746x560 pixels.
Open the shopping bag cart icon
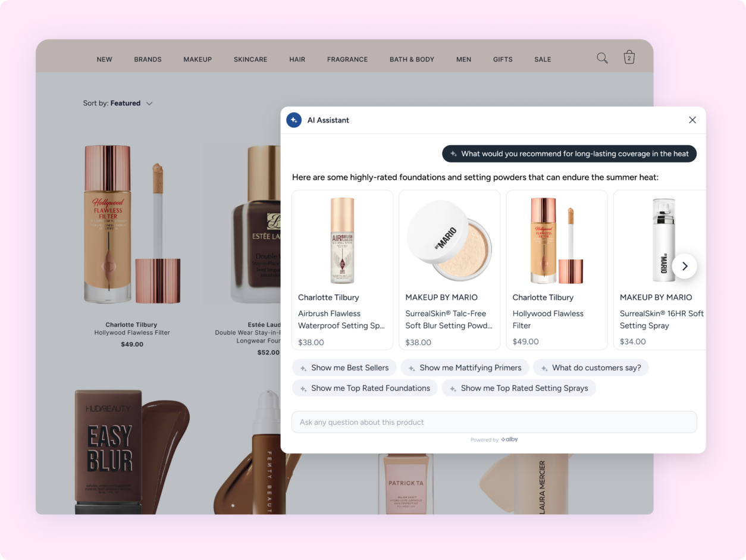click(629, 57)
